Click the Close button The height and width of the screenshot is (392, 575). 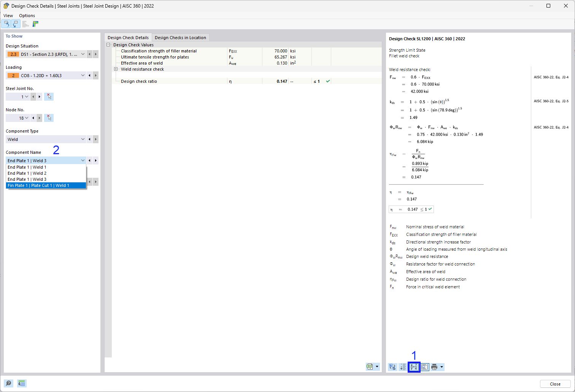pos(555,384)
